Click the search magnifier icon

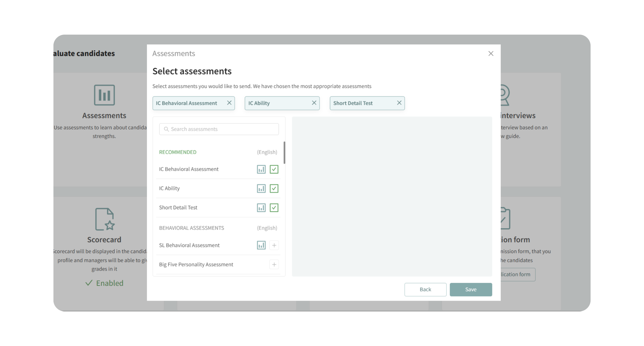(x=166, y=129)
